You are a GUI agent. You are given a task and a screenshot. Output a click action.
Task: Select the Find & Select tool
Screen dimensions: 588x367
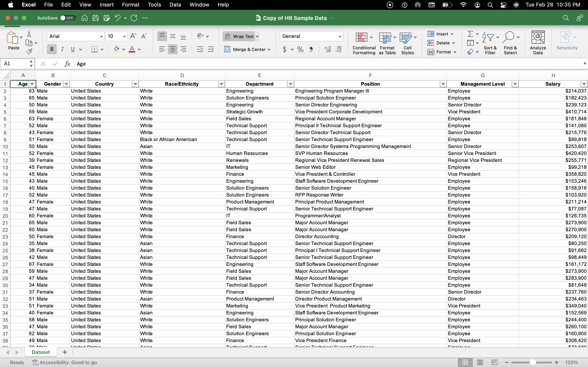(x=510, y=43)
